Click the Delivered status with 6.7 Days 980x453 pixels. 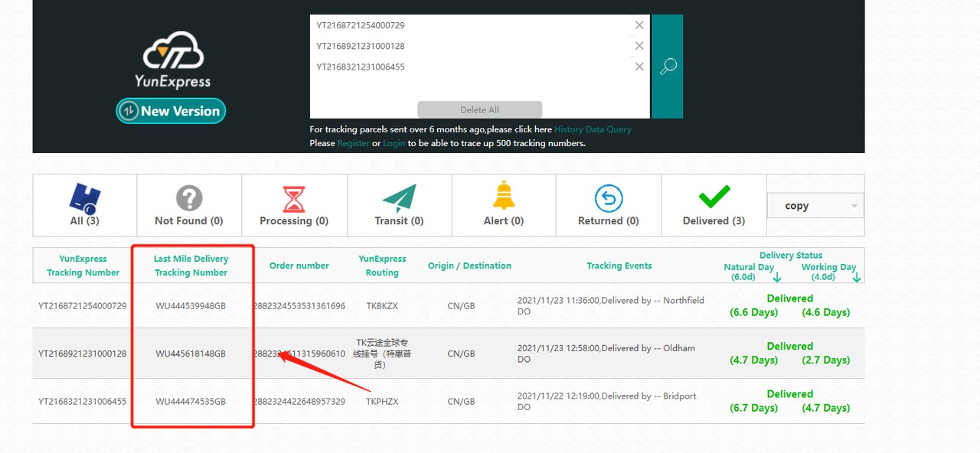(x=790, y=401)
